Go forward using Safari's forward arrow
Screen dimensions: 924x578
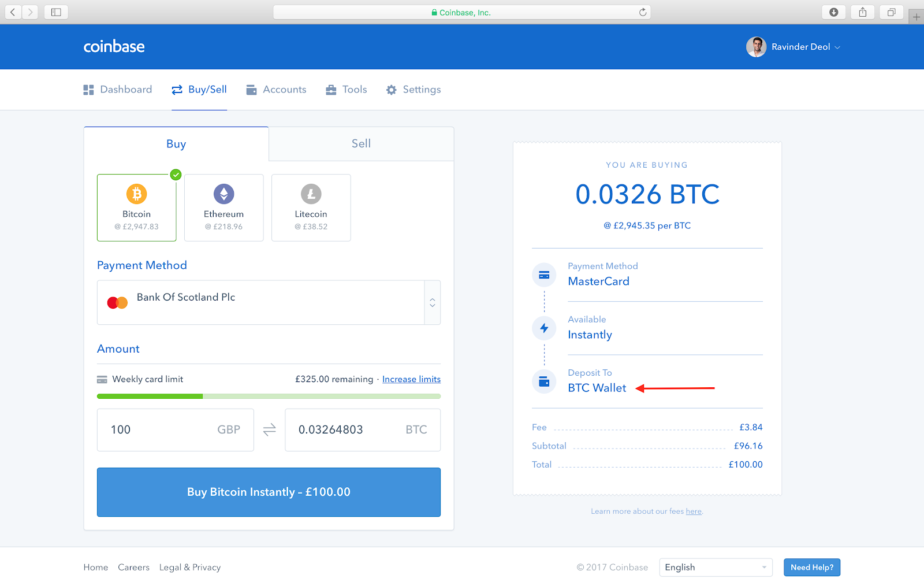pos(30,12)
